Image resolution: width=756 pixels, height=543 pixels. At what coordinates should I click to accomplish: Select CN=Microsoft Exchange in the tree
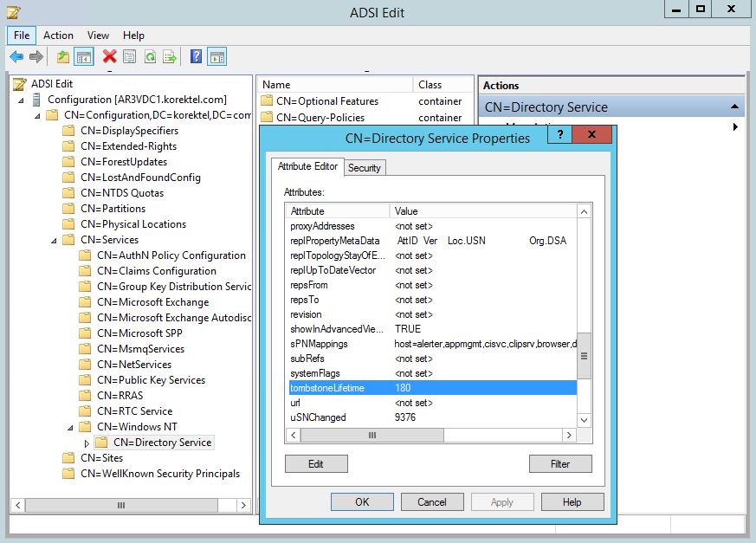point(152,302)
